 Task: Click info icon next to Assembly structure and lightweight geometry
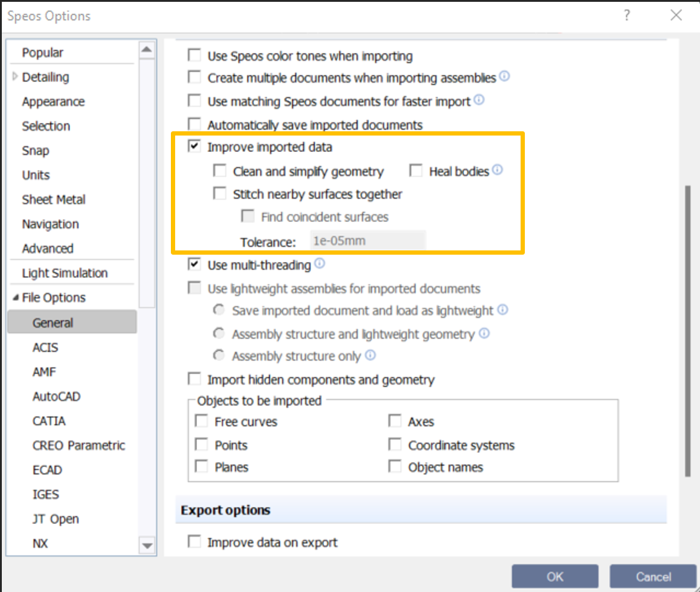[484, 333]
